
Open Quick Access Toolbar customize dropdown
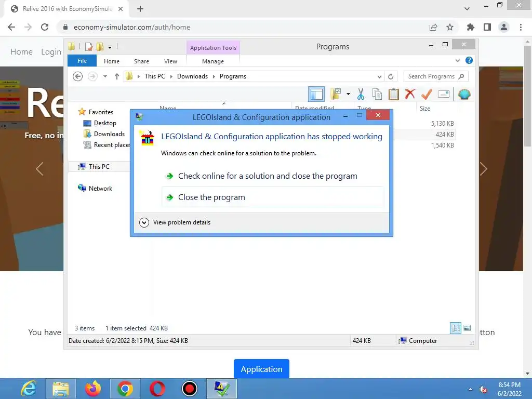pos(110,47)
